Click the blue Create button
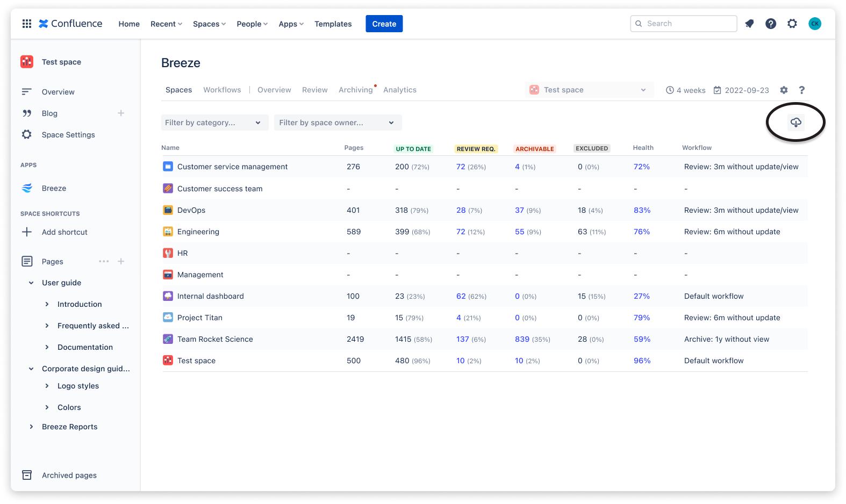Viewport: 846px width, 504px height. [x=384, y=24]
